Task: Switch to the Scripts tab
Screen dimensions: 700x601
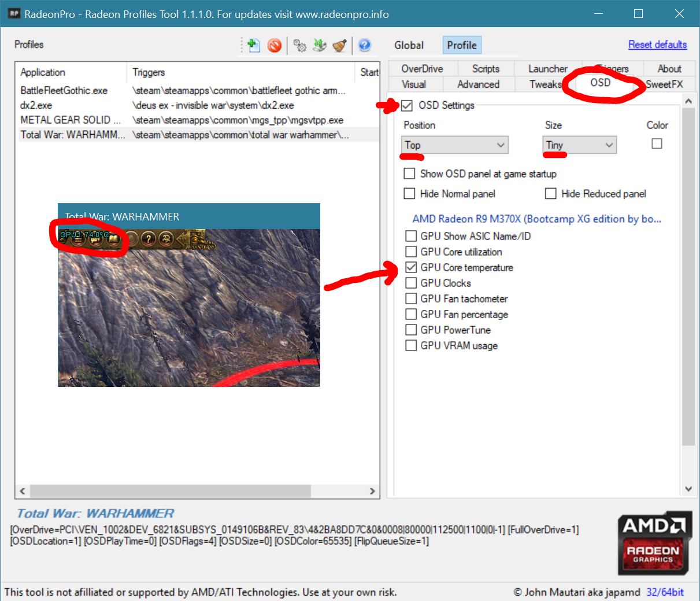Action: point(486,69)
